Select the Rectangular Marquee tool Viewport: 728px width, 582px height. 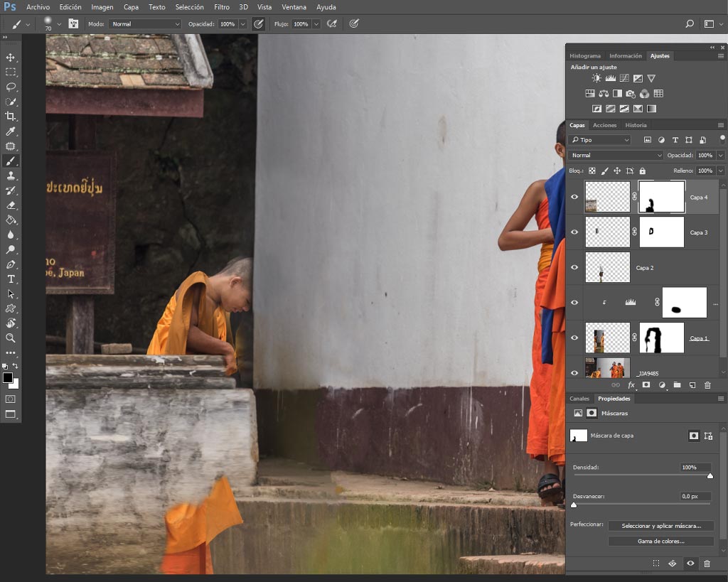(x=10, y=72)
